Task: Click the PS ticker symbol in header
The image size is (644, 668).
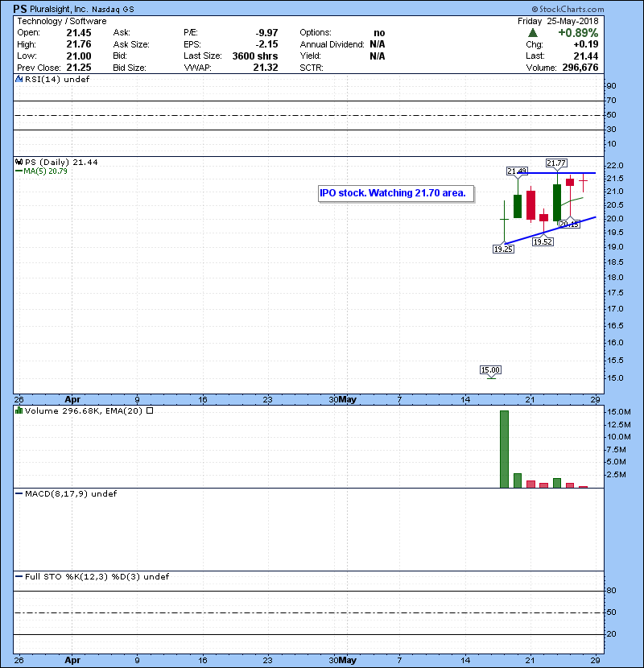Action: [21, 7]
